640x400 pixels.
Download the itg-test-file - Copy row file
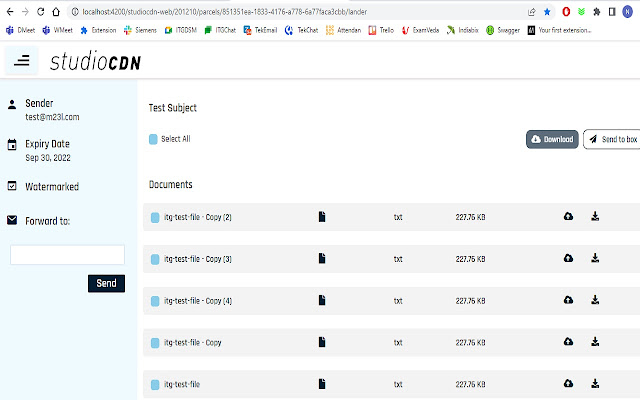(x=595, y=342)
